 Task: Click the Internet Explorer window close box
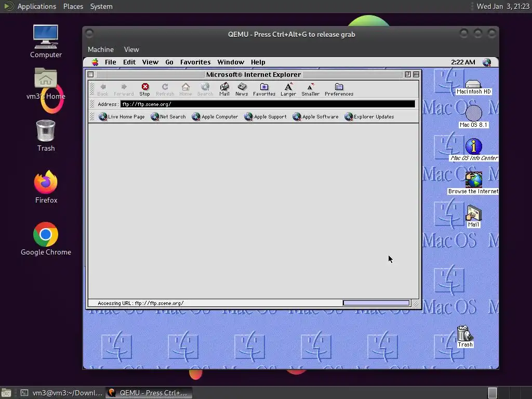point(90,74)
